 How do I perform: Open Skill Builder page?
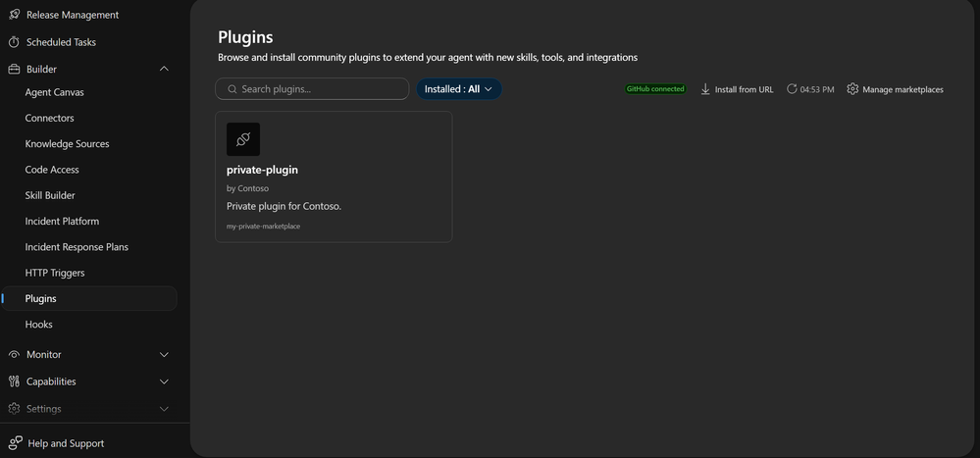50,195
